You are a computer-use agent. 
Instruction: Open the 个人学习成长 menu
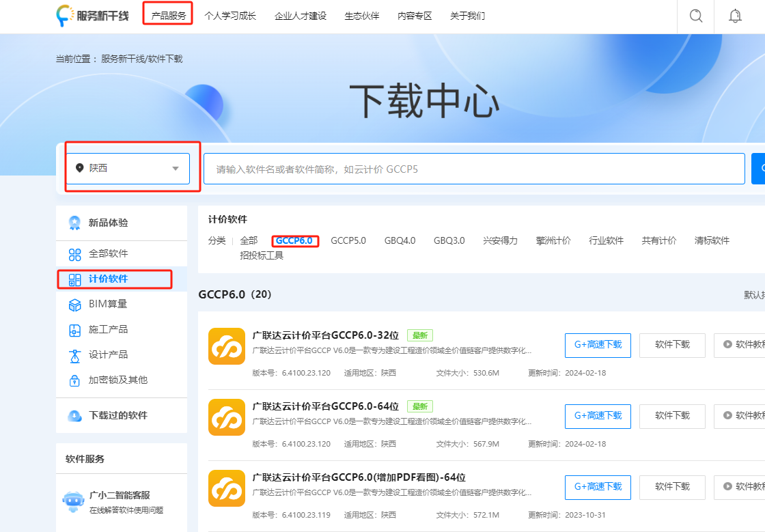(229, 16)
